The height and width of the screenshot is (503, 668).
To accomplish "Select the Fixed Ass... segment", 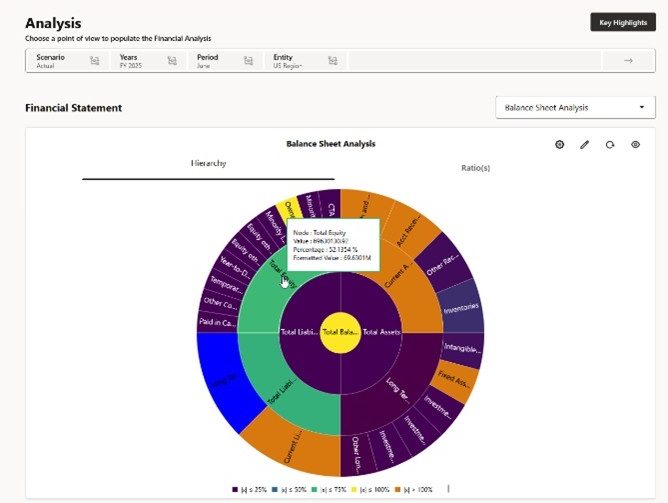I will point(454,379).
